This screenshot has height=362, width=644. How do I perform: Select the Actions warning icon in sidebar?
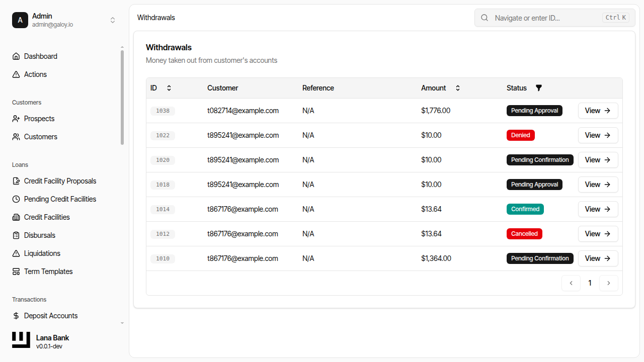pyautogui.click(x=16, y=74)
